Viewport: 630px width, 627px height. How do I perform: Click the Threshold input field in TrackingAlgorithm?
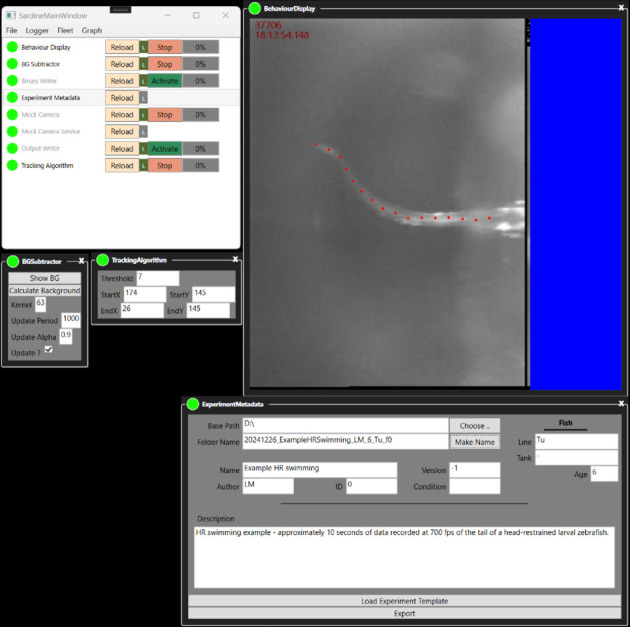click(x=158, y=278)
